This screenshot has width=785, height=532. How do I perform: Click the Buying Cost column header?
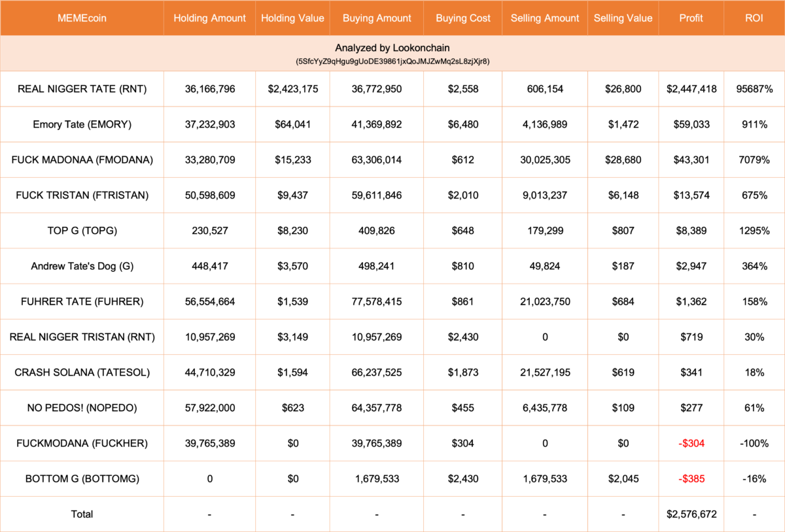[463, 18]
